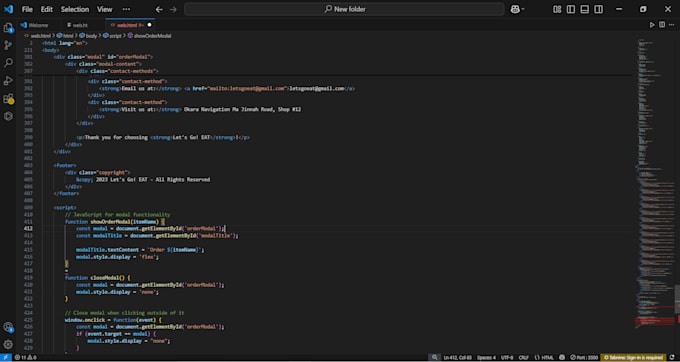Click the 'Thank you for choosing' paragraph line
680x362 pixels.
(x=163, y=137)
